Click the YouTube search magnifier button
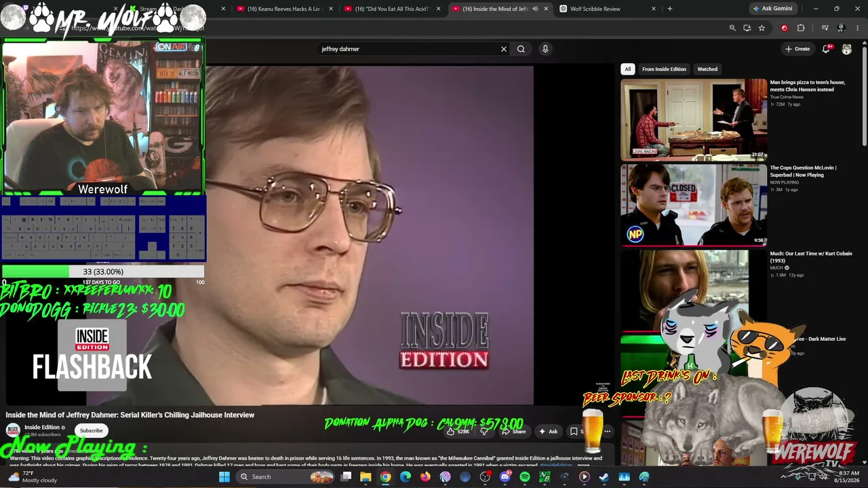The image size is (868, 488). pos(521,49)
